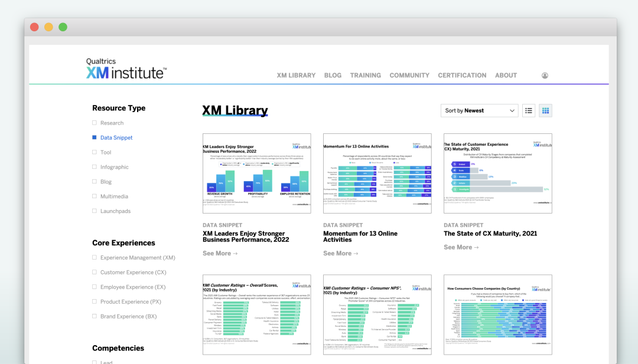638x364 pixels.
Task: Close the browser window with red button
Action: pyautogui.click(x=35, y=27)
